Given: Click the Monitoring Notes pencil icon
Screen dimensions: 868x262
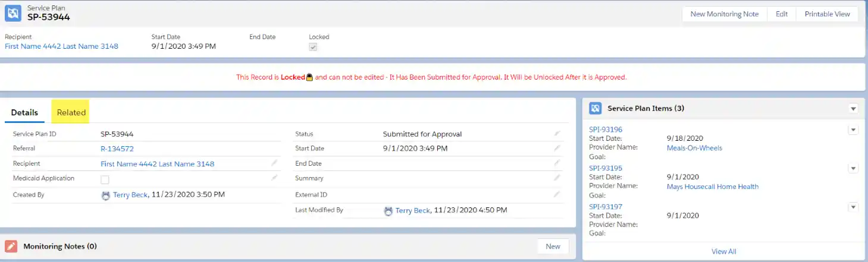Looking at the screenshot, I should (x=11, y=247).
